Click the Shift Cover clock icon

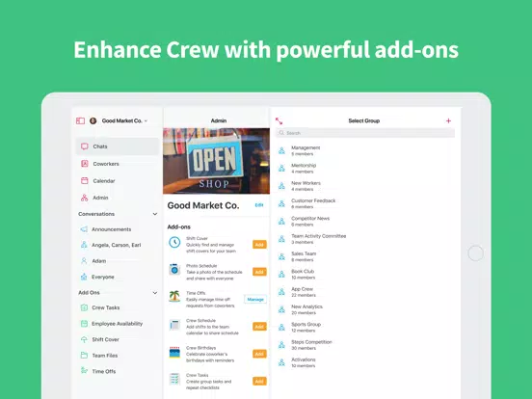pos(174,242)
